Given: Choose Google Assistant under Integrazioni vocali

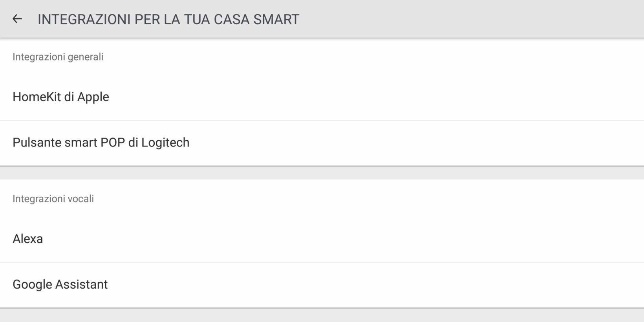Looking at the screenshot, I should (60, 284).
